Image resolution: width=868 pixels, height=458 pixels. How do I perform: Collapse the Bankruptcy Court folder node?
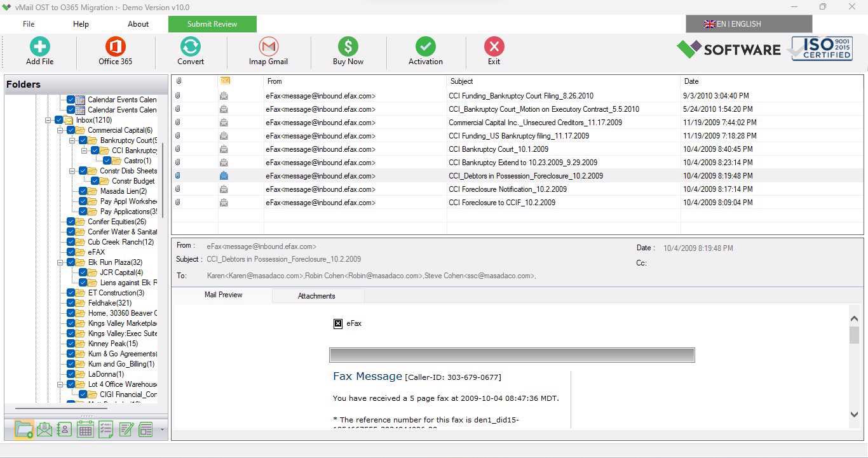[72, 140]
